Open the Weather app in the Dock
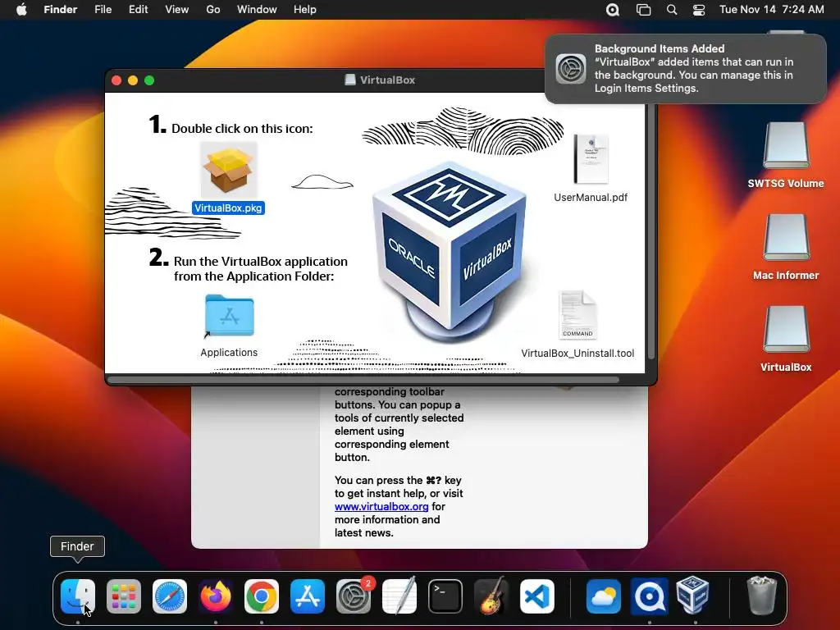This screenshot has width=840, height=630. tap(603, 596)
